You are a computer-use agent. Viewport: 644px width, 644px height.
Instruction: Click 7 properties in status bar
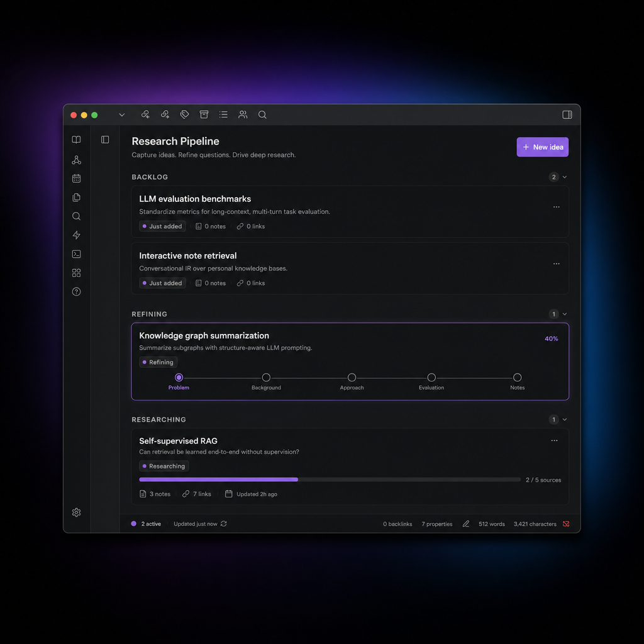(x=436, y=524)
